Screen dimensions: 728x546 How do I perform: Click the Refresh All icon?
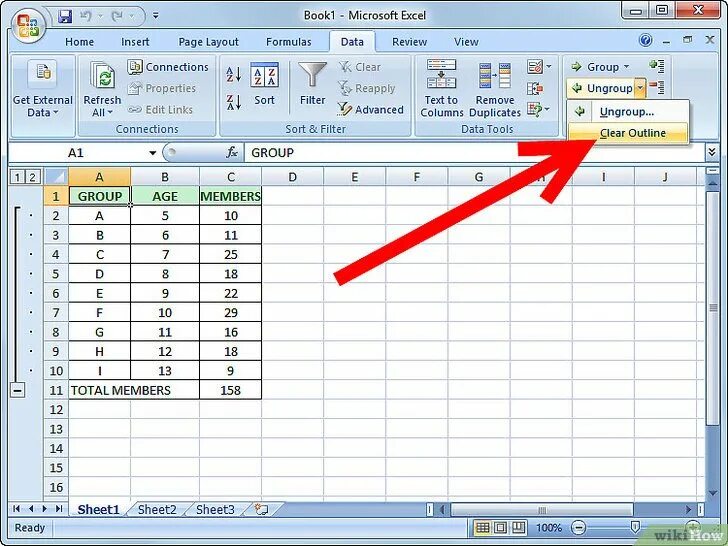click(103, 75)
